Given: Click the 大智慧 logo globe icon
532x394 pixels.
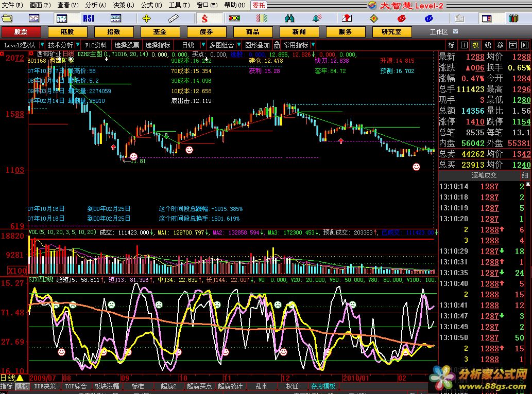Looking at the screenshot, I should 372,5.
